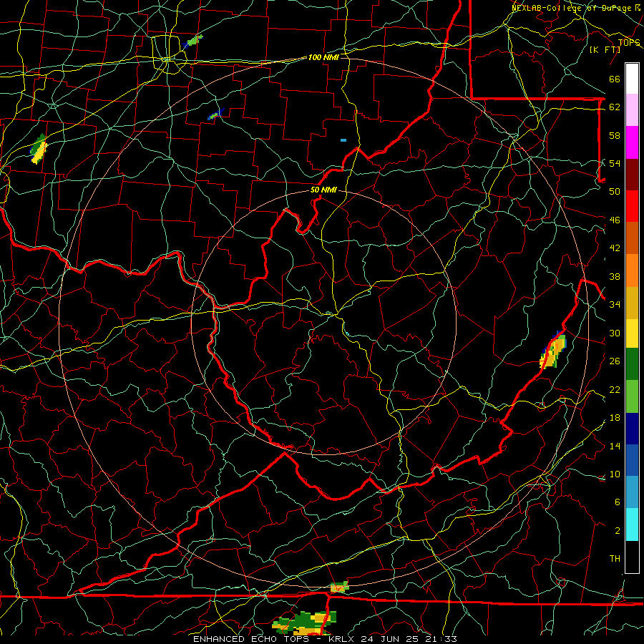644x644 pixels.
Task: Click the eastern yellow-orange echo cell
Action: (553, 351)
